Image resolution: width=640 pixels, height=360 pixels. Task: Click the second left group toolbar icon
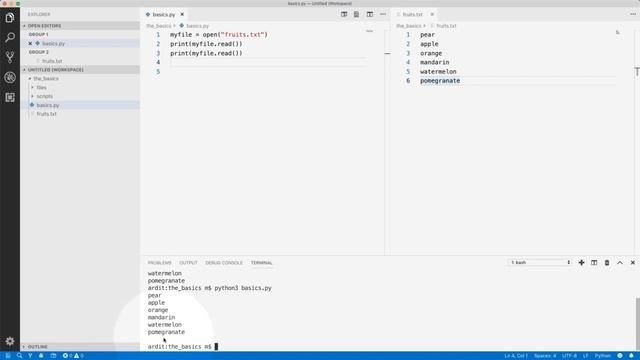(356, 14)
